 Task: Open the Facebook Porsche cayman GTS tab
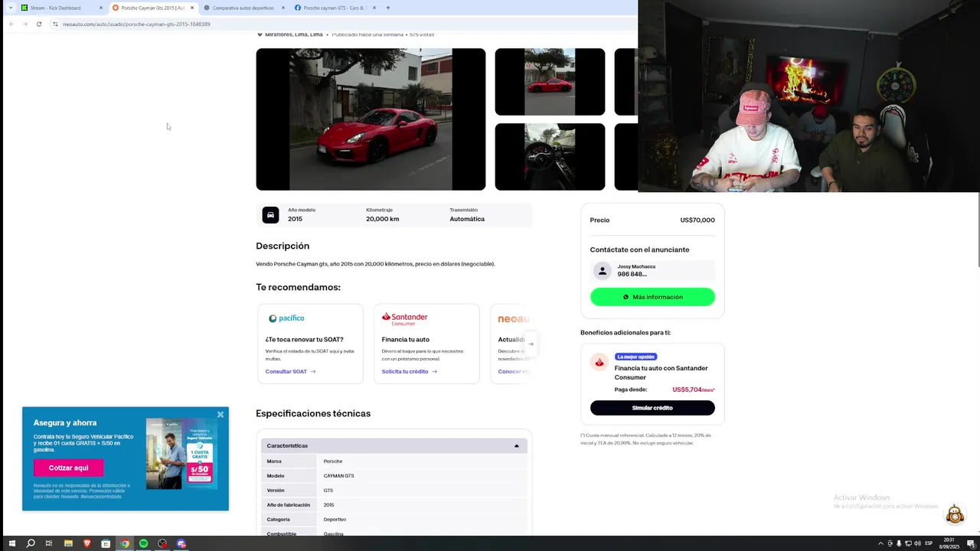click(336, 8)
